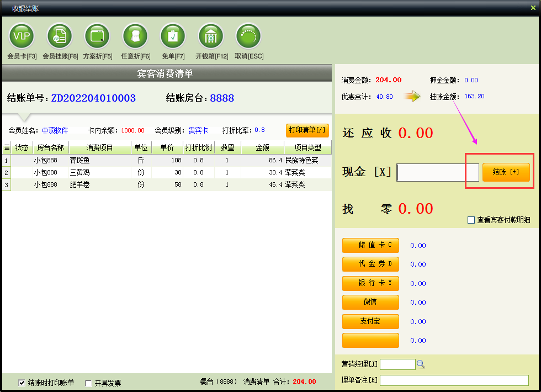Select the 肥羊卷 row item
Screen dimensions: 541x392
pyautogui.click(x=79, y=184)
